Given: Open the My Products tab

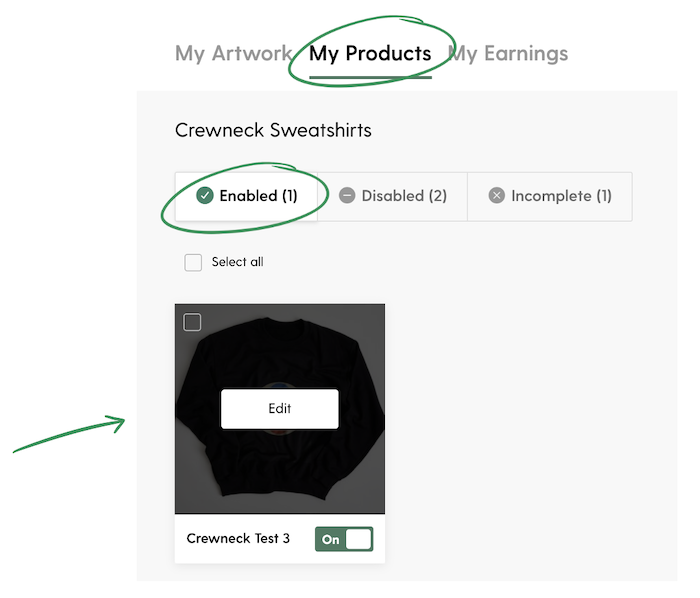Looking at the screenshot, I should (x=370, y=54).
